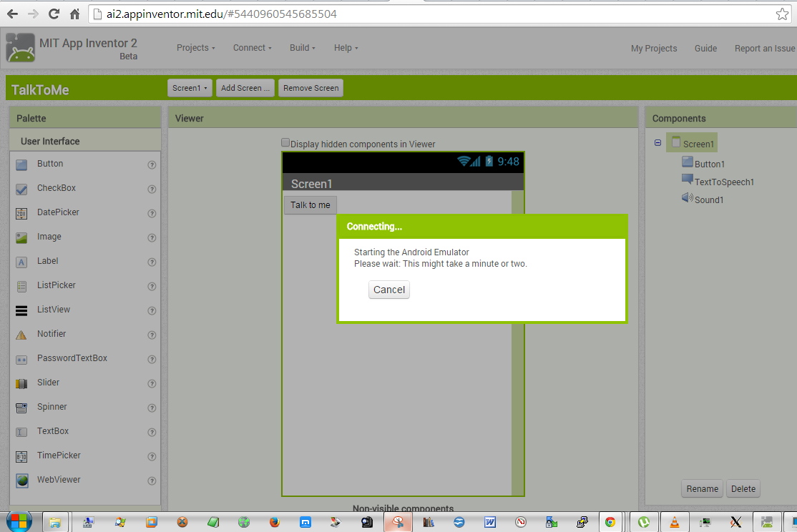Bookmark the page with the star icon
Screen dimensions: 797x532
tap(782, 14)
